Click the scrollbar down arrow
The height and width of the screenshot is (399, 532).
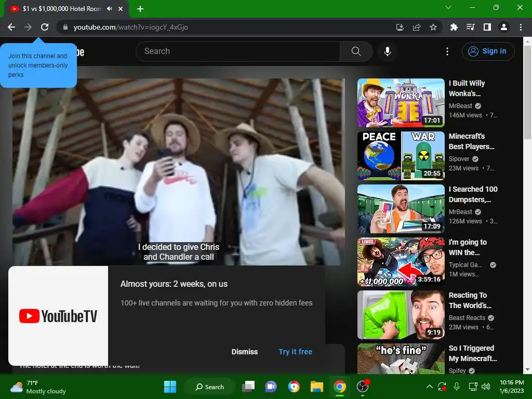click(527, 369)
